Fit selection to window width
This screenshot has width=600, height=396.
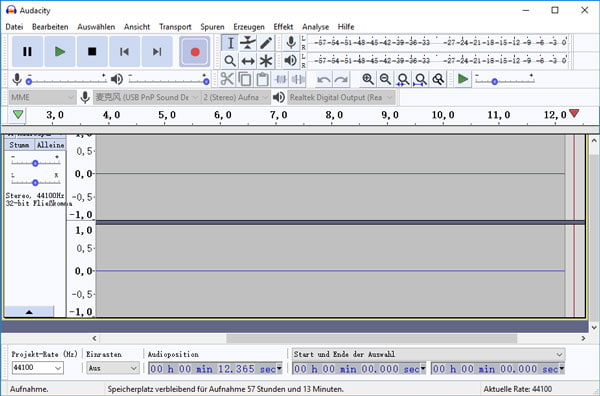[x=403, y=79]
